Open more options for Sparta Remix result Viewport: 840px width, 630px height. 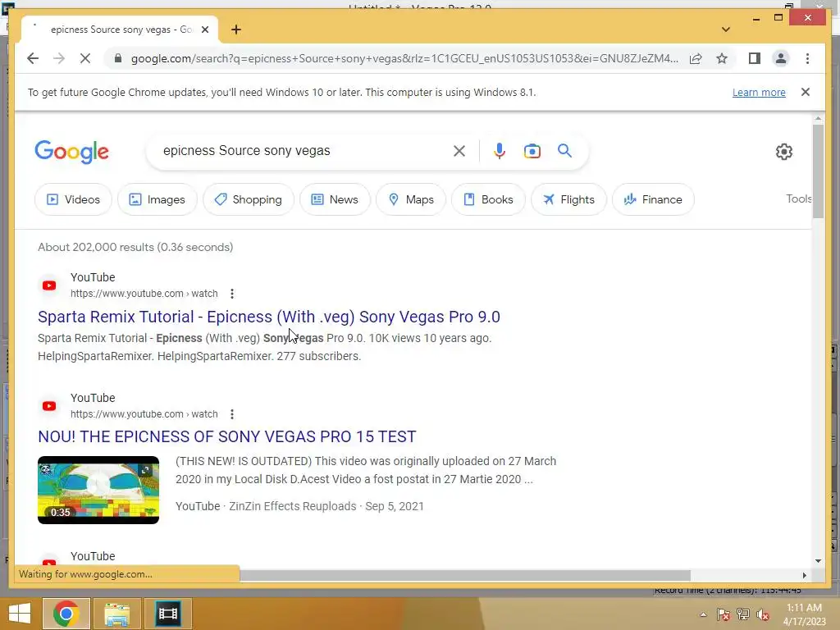pos(232,294)
